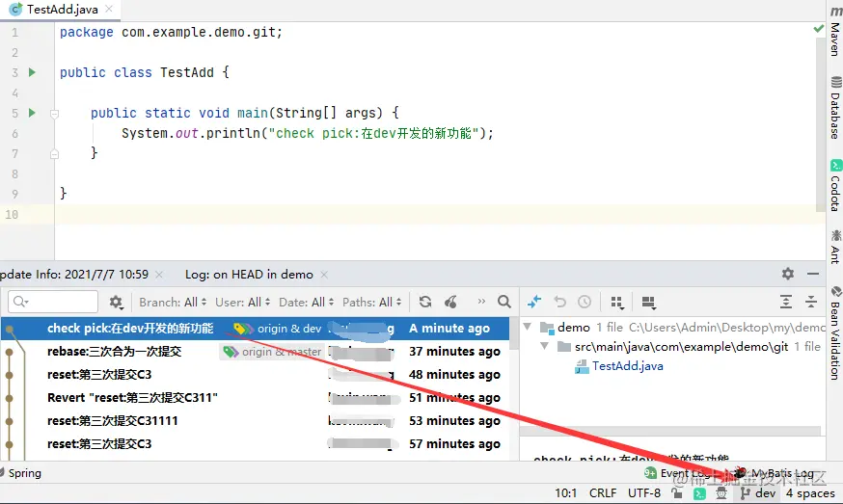Show more log toolbar actions
Screen dimensions: 843x504
coord(481,302)
